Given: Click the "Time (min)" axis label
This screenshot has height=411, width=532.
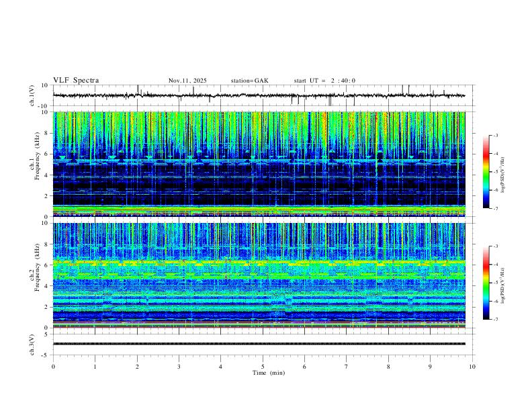Looking at the screenshot, I should point(269,373).
